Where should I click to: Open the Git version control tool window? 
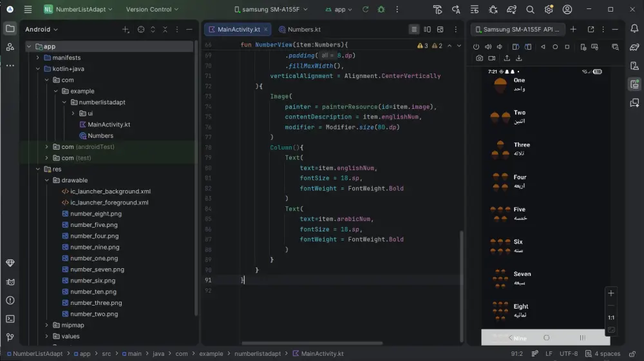(x=10, y=337)
